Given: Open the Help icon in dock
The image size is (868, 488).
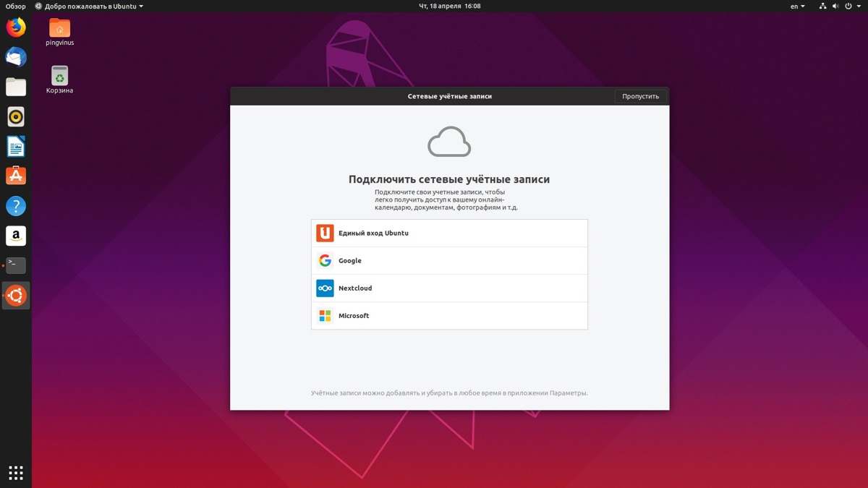Looking at the screenshot, I should tap(16, 206).
